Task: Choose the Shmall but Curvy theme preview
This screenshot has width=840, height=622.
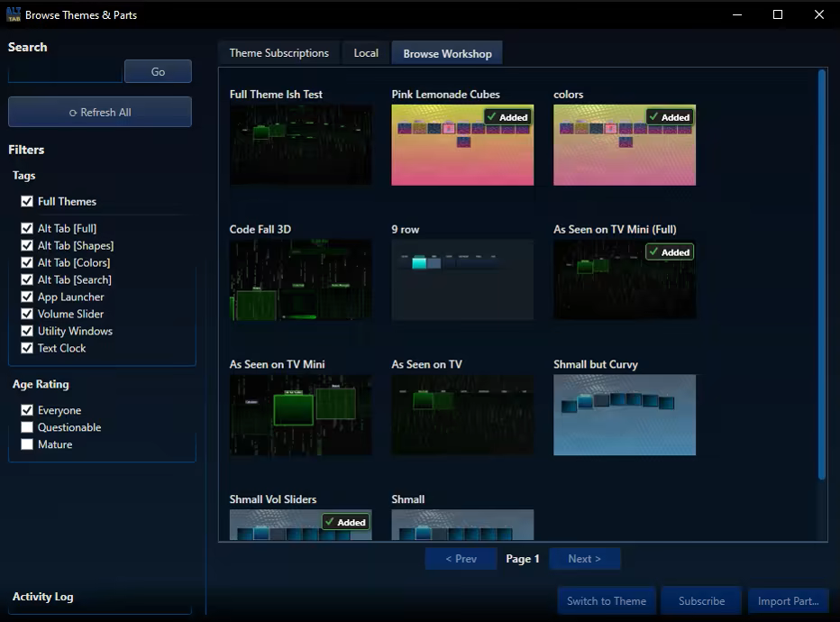Action: coord(625,415)
